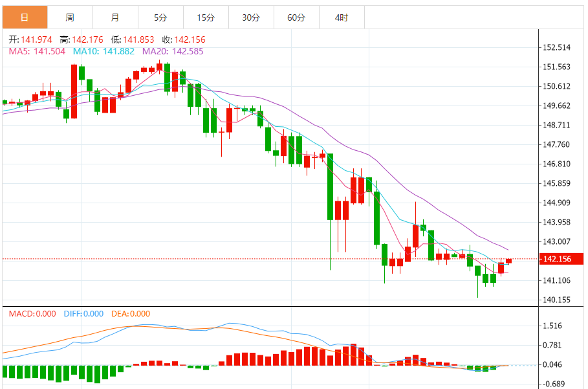
Task: Click the MA20: 142.585 label
Action: (x=173, y=51)
